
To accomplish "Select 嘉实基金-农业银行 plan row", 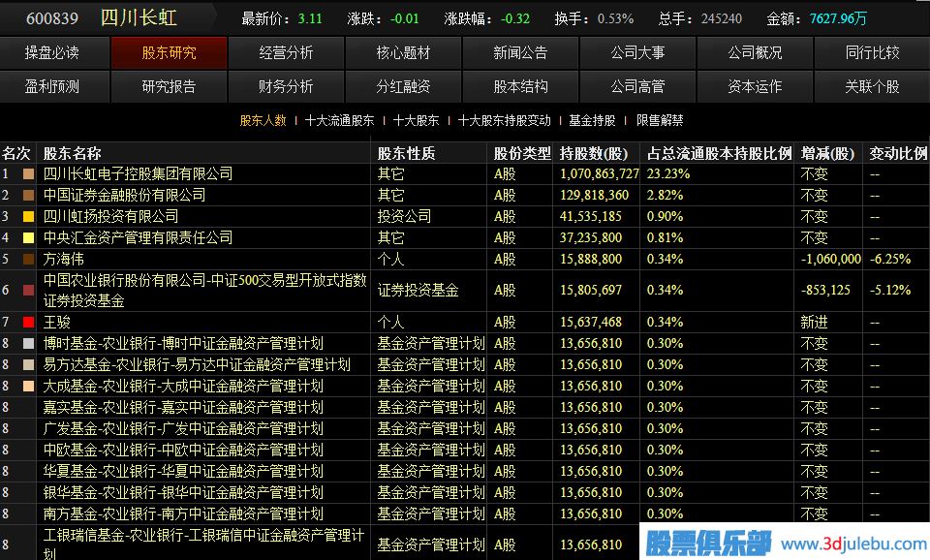I will point(183,408).
